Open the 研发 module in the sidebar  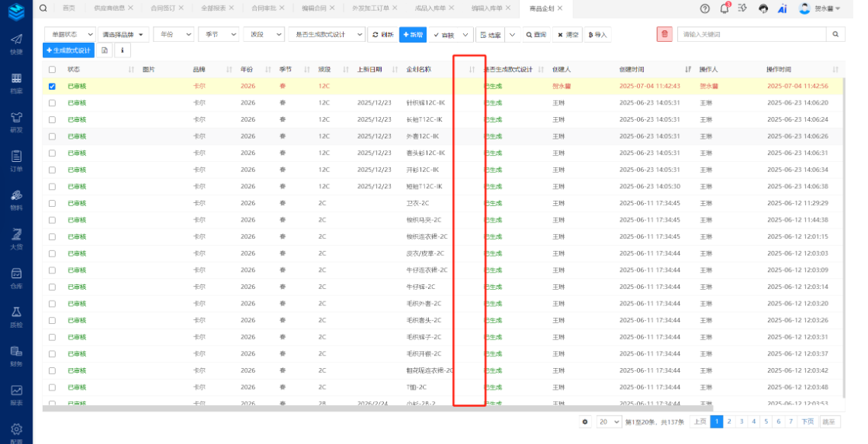(16, 120)
